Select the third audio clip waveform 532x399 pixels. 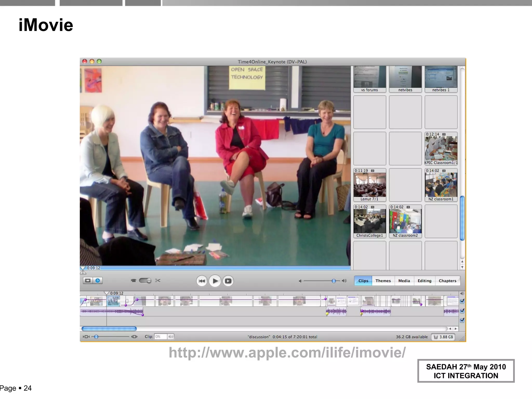(x=376, y=311)
